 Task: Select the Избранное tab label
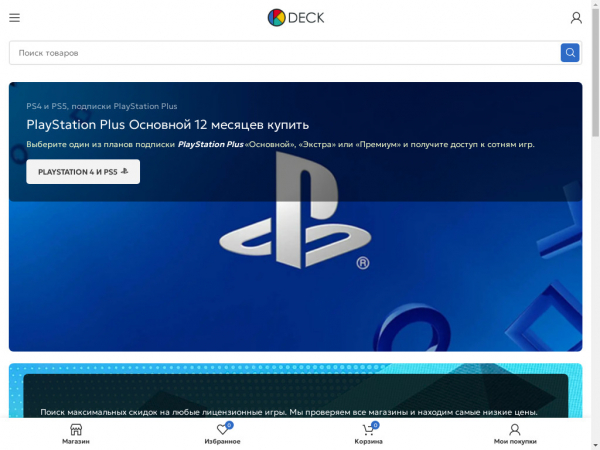222,441
